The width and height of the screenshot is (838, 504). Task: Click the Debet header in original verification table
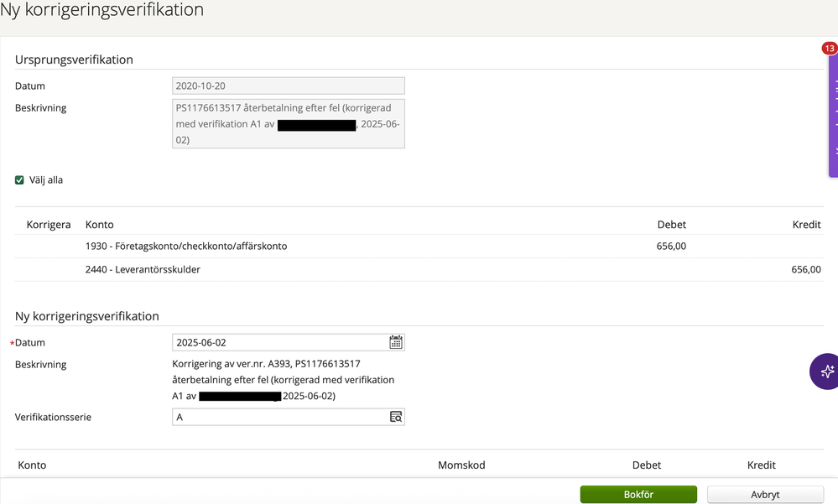pos(672,225)
